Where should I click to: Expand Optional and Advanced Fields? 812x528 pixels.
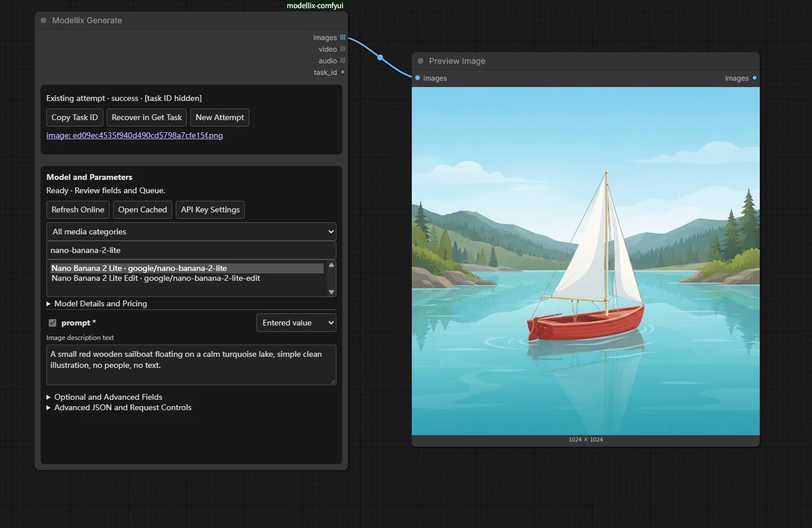(x=104, y=397)
